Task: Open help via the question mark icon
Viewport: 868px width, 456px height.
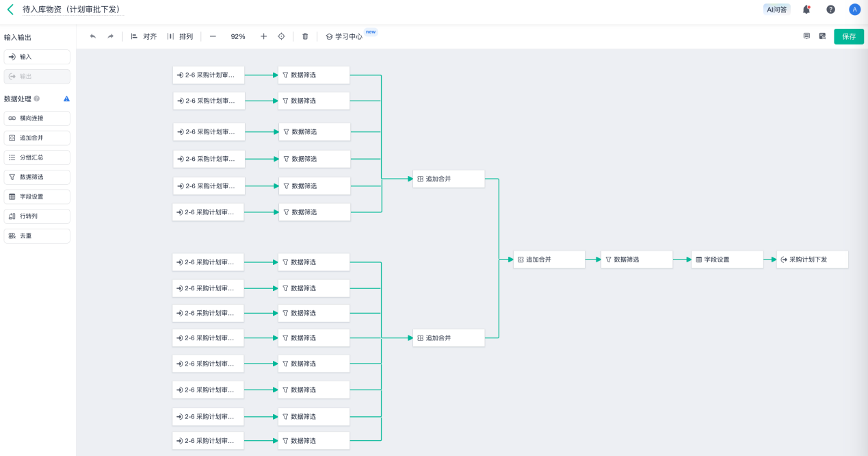Action: tap(830, 10)
